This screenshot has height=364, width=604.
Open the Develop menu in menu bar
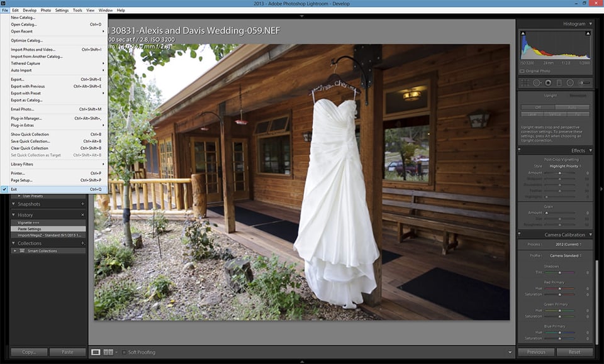30,10
